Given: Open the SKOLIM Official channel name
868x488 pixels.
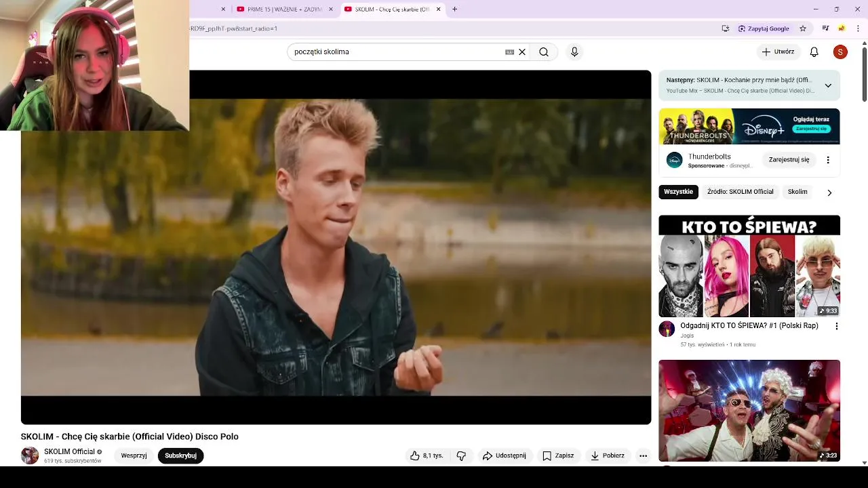Looking at the screenshot, I should tap(69, 451).
